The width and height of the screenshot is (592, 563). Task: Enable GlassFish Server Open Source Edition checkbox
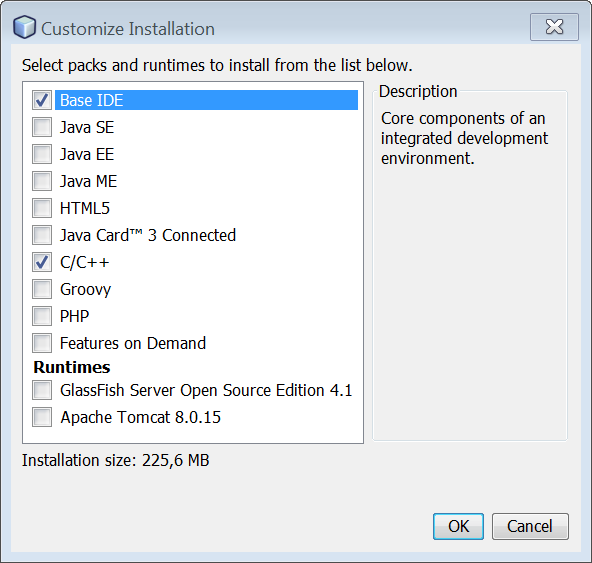coord(42,390)
